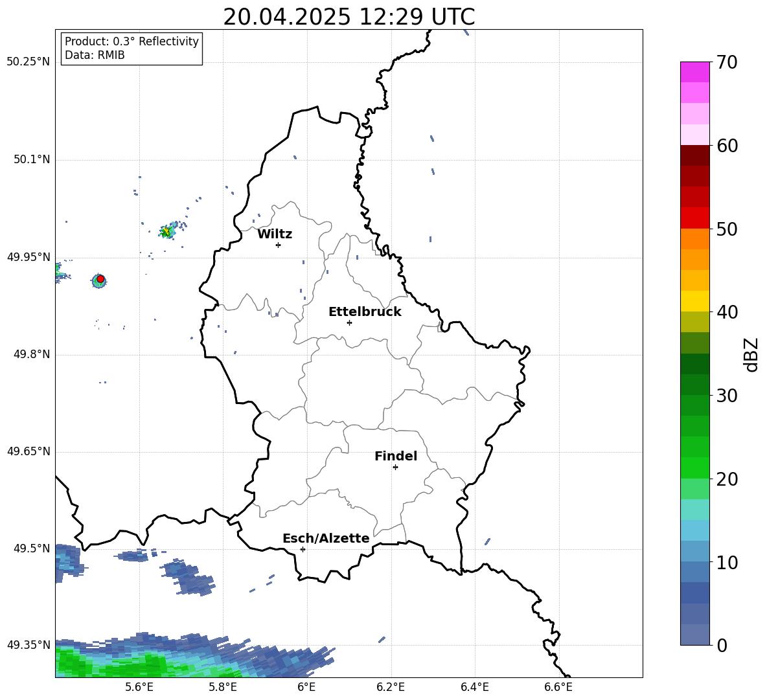Click the Wiltz location cross marker

click(278, 245)
